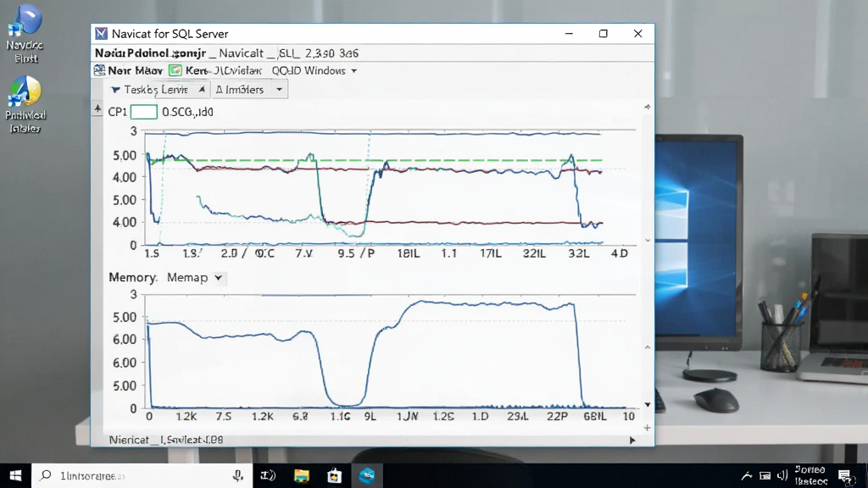Click the first toolbar icon beside Ner Mäov
Screen dimensions: 868x488
[x=99, y=70]
